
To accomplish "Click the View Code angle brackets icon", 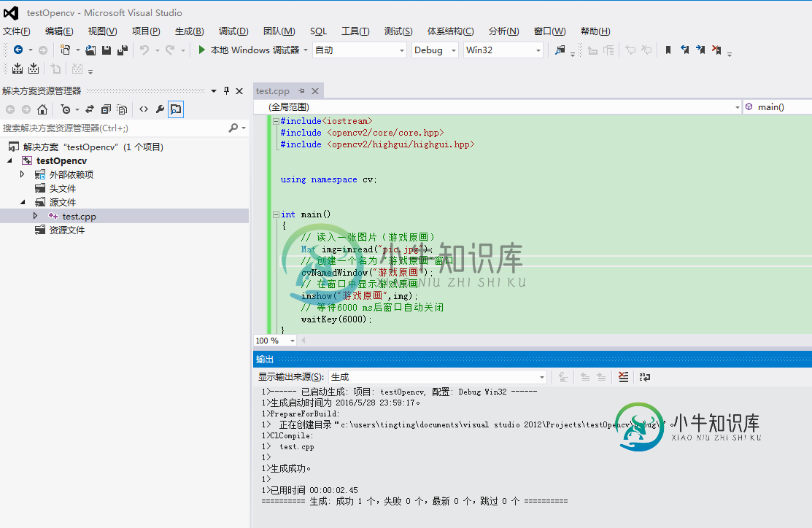I will pyautogui.click(x=144, y=109).
